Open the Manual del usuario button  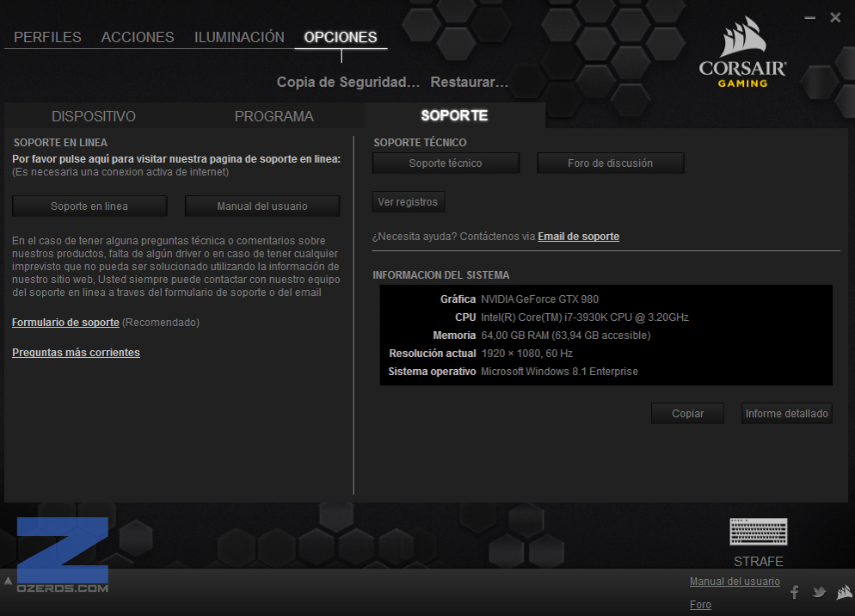pos(262,206)
